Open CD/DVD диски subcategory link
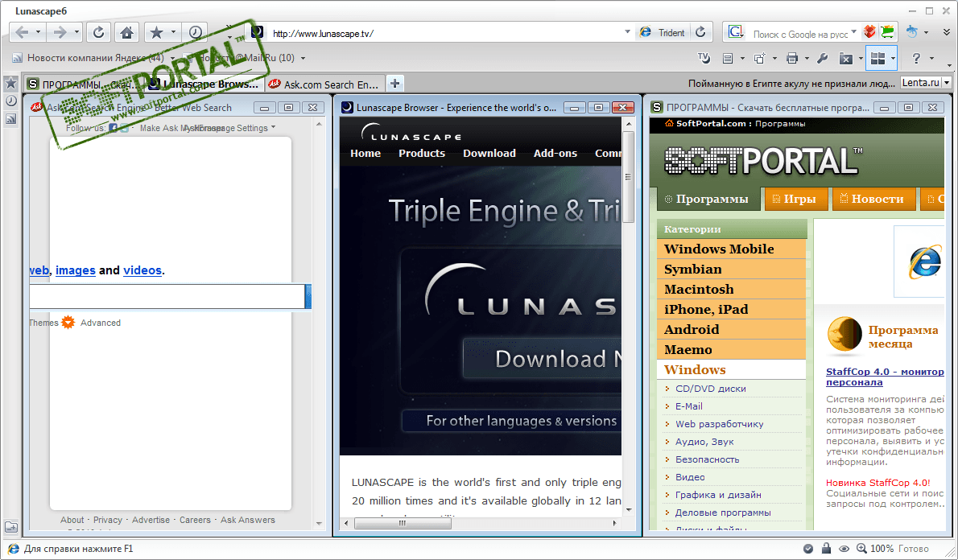Screen dimensions: 958x560 coord(711,389)
